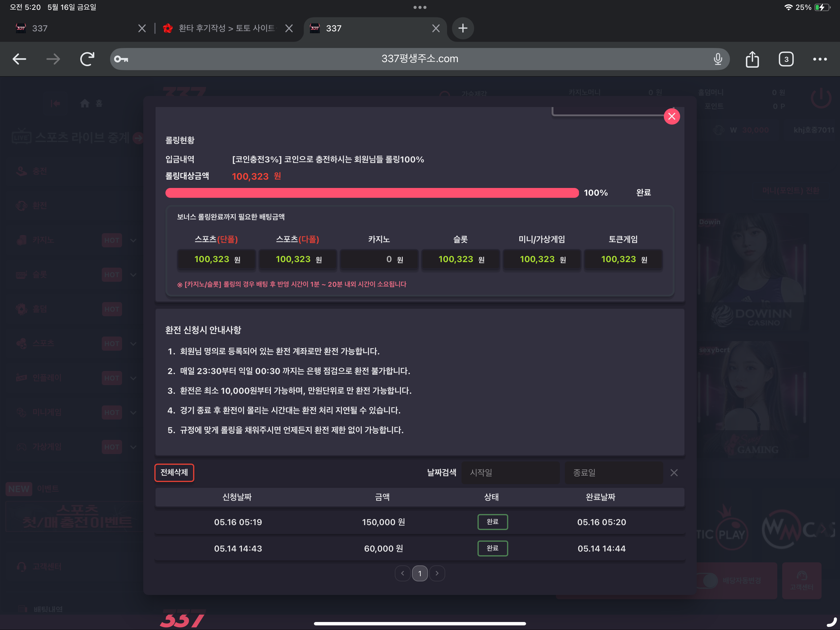Click the 전체삭제 button
The width and height of the screenshot is (840, 630).
click(x=174, y=472)
